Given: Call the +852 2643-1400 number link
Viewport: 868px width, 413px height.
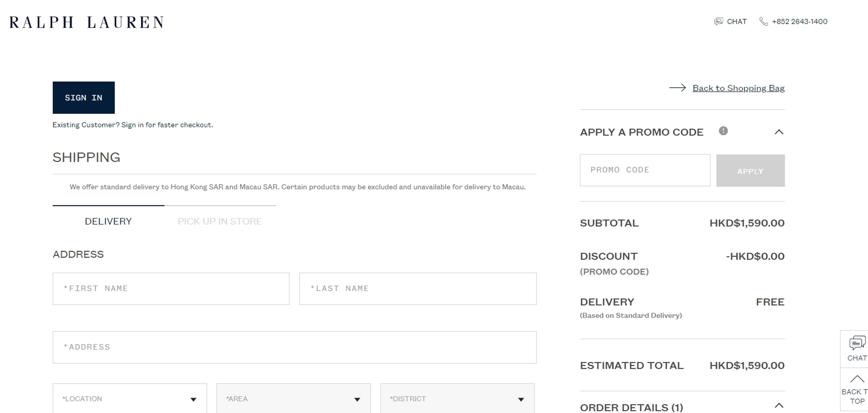Looking at the screenshot, I should pos(799,21).
